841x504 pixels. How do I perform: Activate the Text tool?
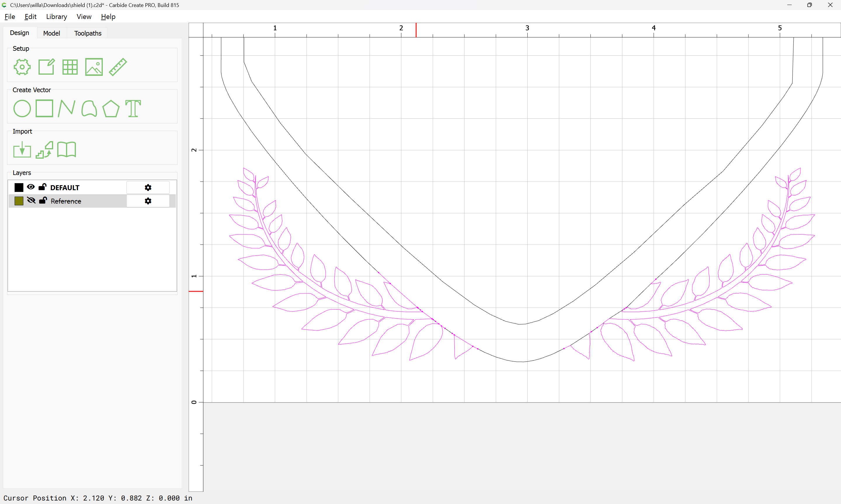[133, 109]
